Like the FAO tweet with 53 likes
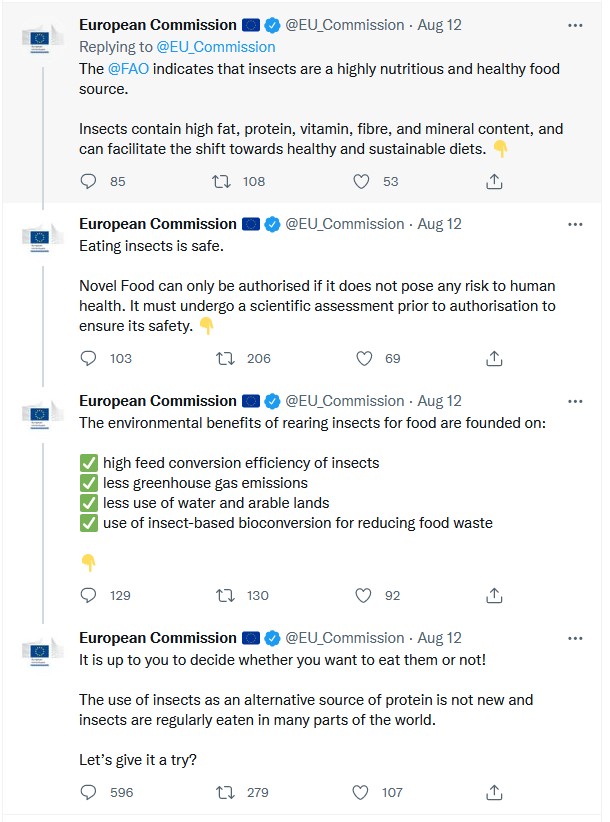Viewport: 610px width, 822px height. [x=361, y=181]
